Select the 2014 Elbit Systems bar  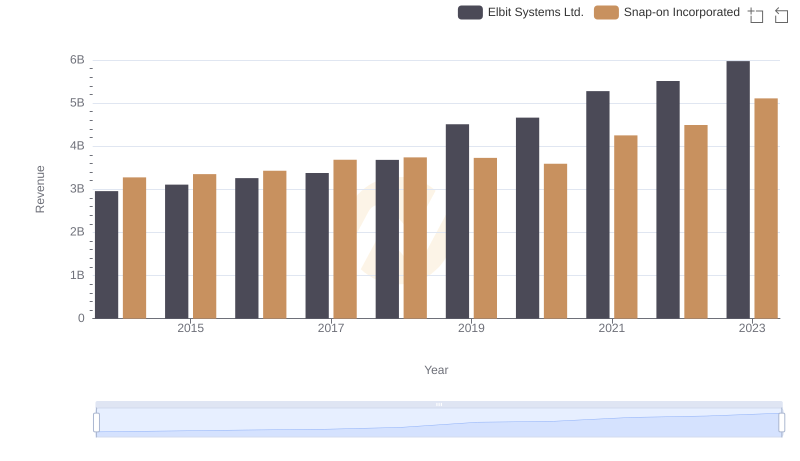tap(107, 255)
